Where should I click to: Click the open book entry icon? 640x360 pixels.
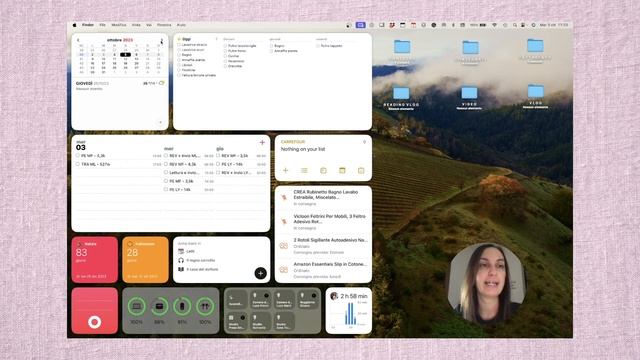tap(181, 269)
